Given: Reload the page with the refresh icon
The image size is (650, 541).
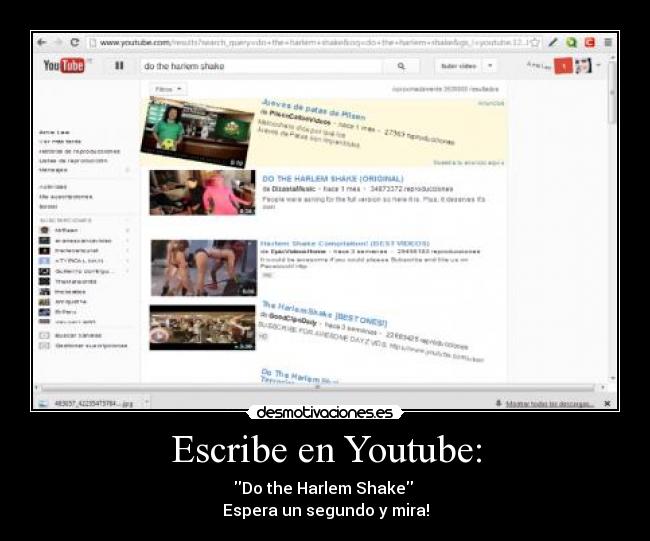Looking at the screenshot, I should (75, 42).
